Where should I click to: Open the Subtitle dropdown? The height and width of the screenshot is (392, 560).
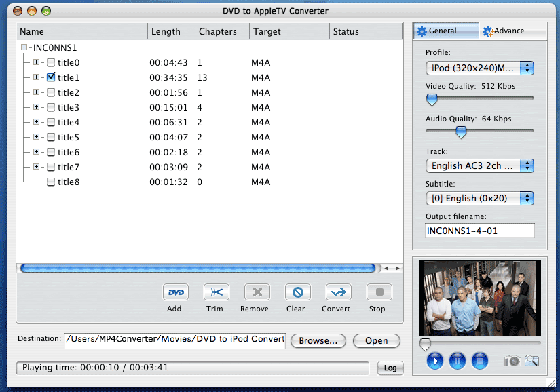[x=480, y=198]
